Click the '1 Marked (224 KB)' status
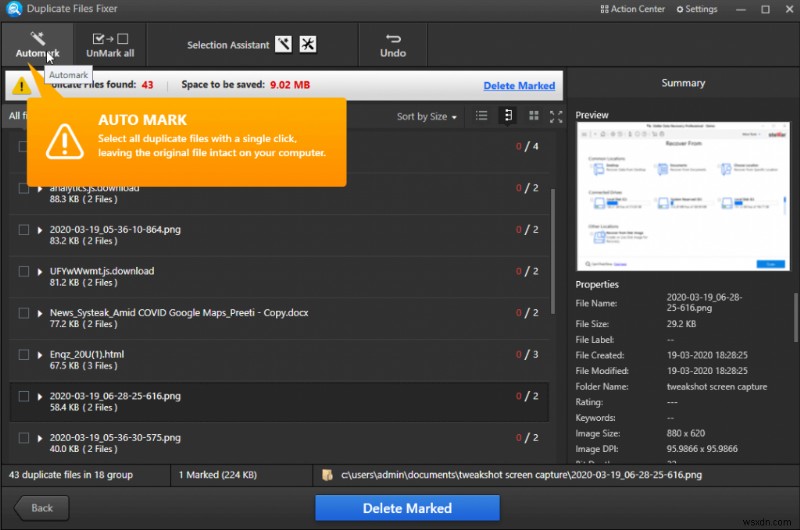Screen dimensions: 800x530 coord(217,475)
